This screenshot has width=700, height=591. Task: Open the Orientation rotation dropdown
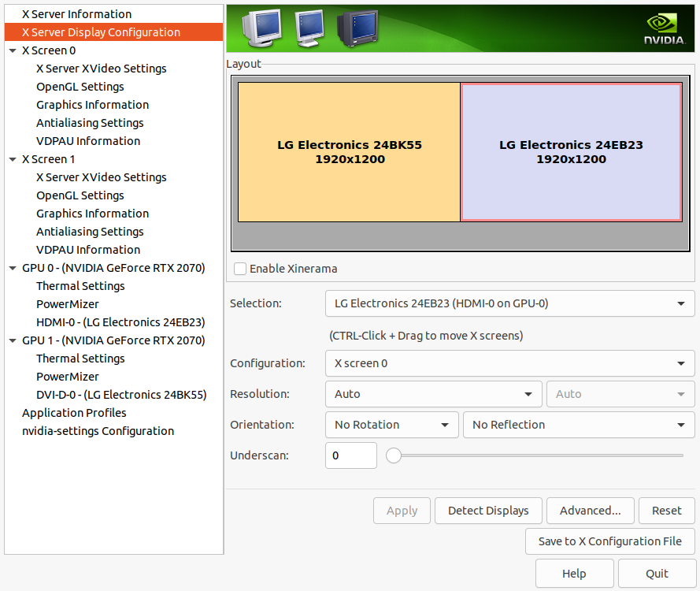[x=391, y=425]
